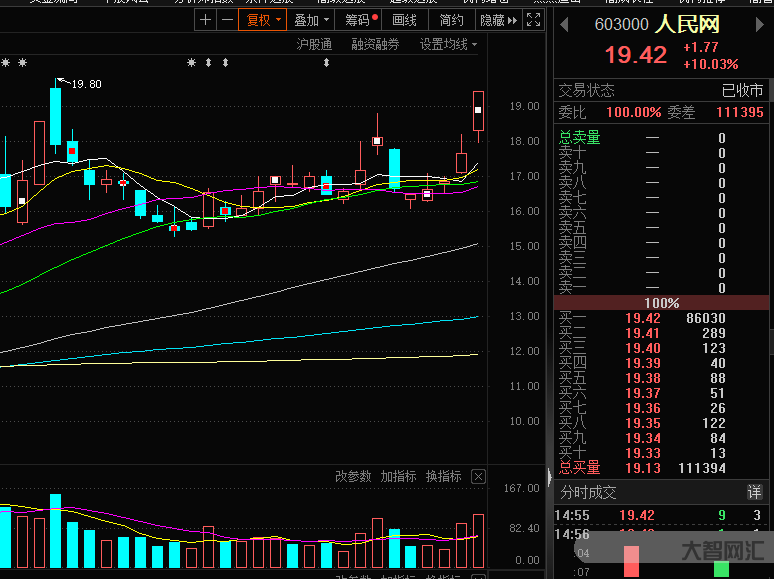This screenshot has height=579, width=774.
Task: Click the 详 details icon for 分时成交
Action: (x=755, y=492)
